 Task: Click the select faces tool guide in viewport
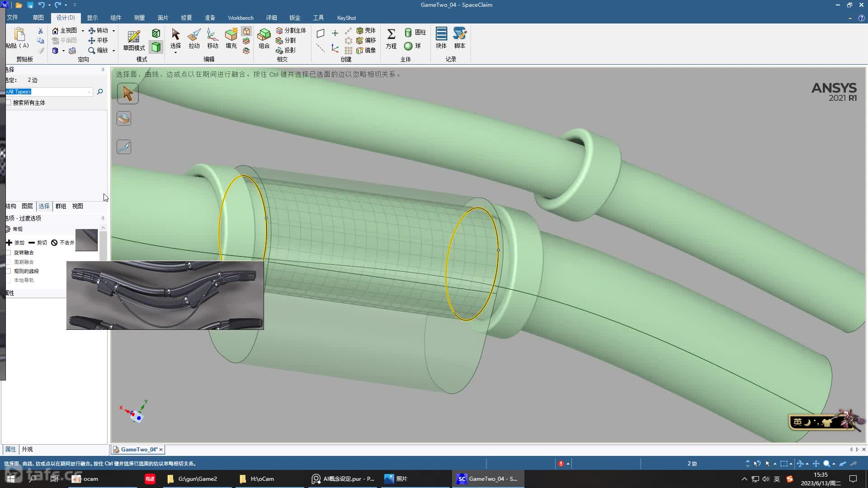point(124,119)
